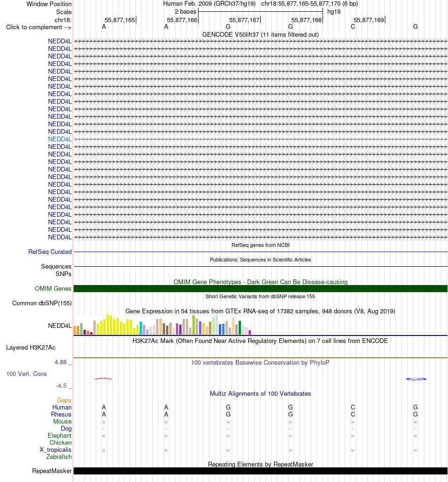Screen dimensions: 448x482
Task: Click the 'SNPs' track label
Action: pos(63,274)
